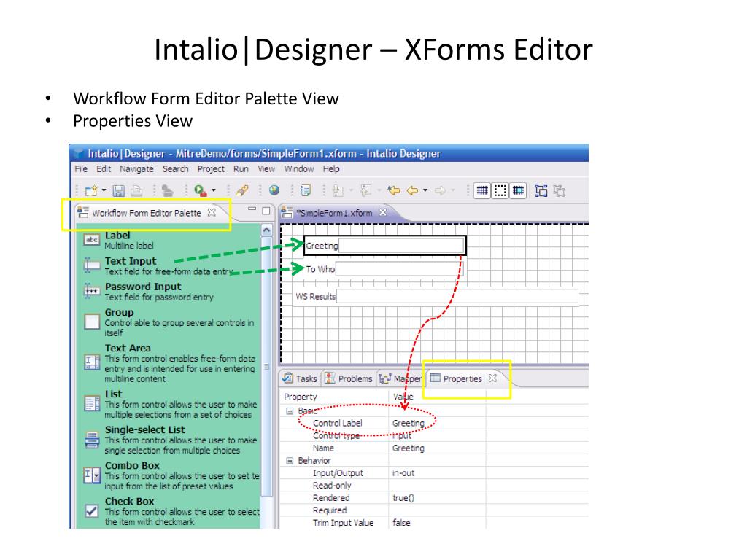Click the Rendered value true()
The height and width of the screenshot is (560, 747).
(403, 497)
